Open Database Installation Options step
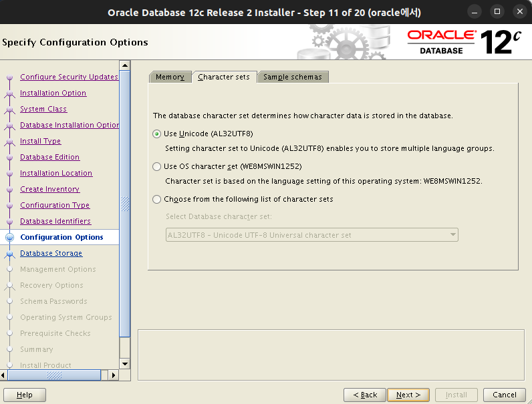Viewport: 532px width, 404px height. [x=70, y=125]
